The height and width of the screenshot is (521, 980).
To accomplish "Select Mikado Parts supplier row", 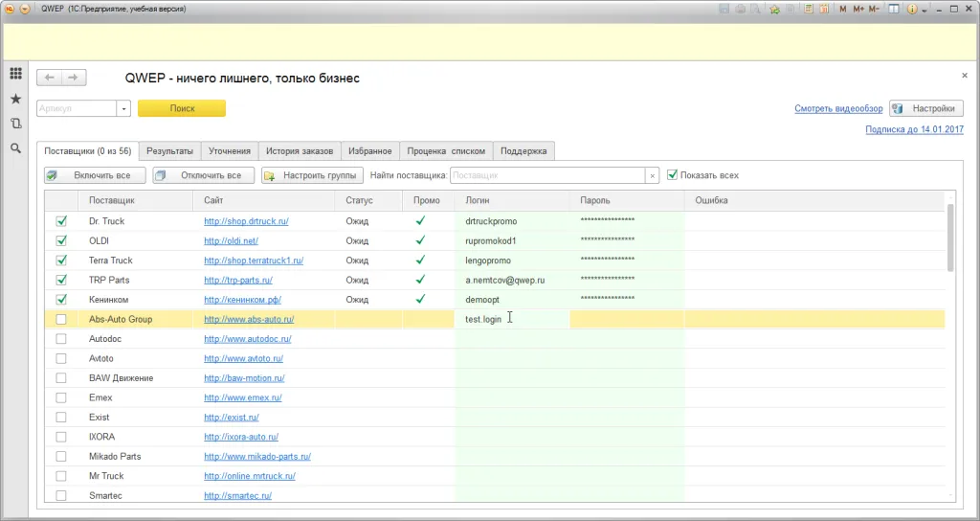I will pyautogui.click(x=495, y=456).
